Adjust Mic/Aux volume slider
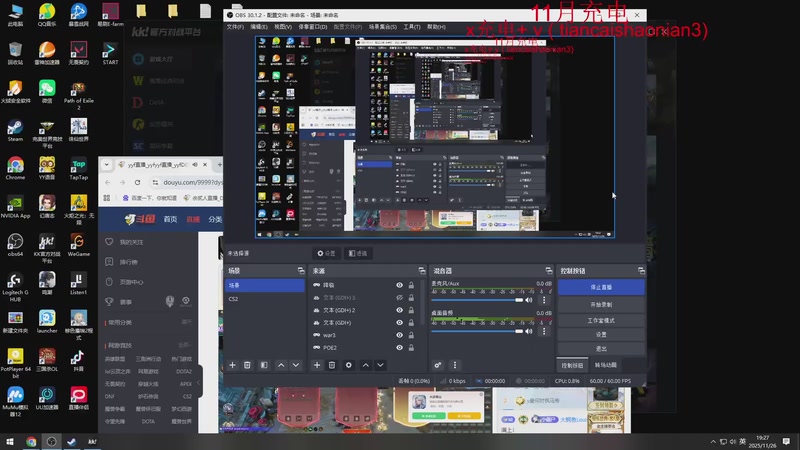 pyautogui.click(x=477, y=300)
